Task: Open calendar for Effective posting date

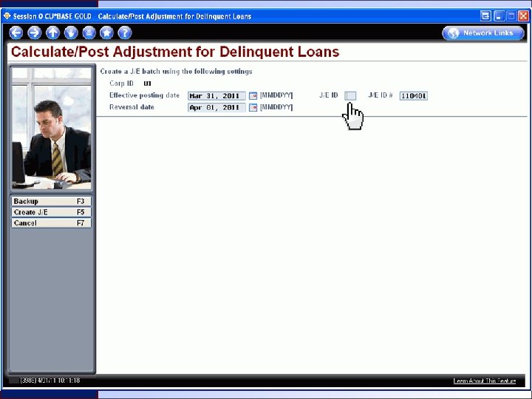Action: coord(253,96)
